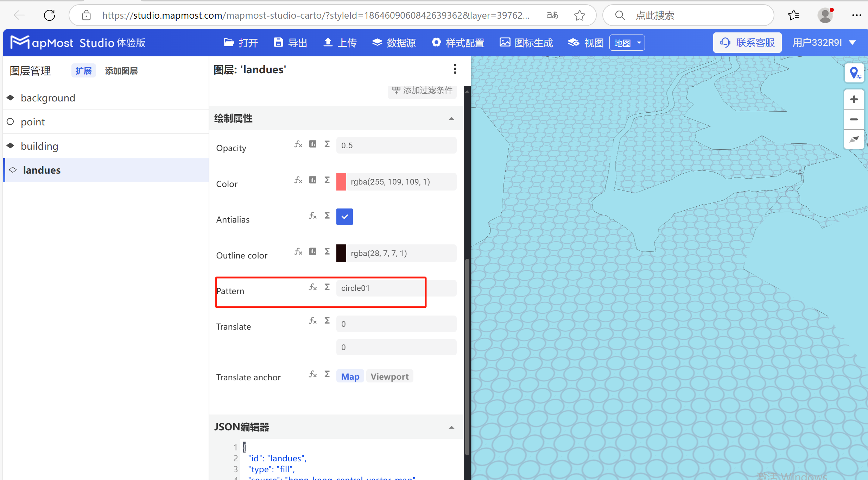
Task: Click the compass navigation icon on the map
Action: tap(854, 139)
